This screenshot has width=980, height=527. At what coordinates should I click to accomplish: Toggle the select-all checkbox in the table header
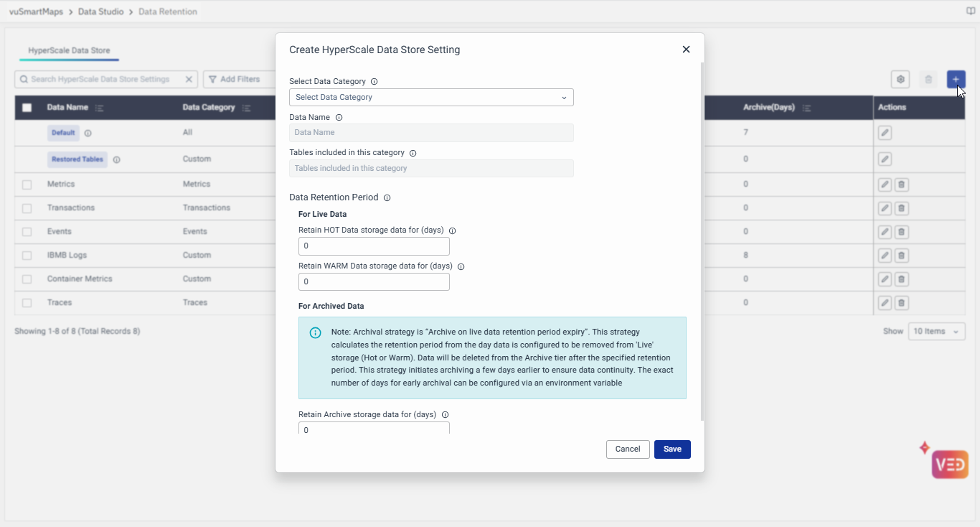27,108
